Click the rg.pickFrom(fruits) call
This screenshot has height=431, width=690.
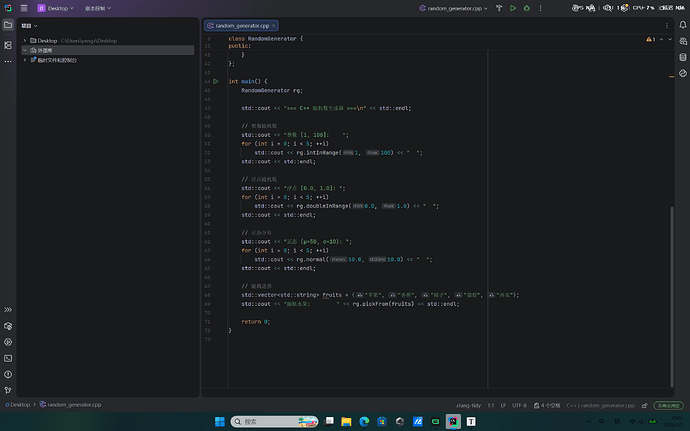pyautogui.click(x=383, y=304)
